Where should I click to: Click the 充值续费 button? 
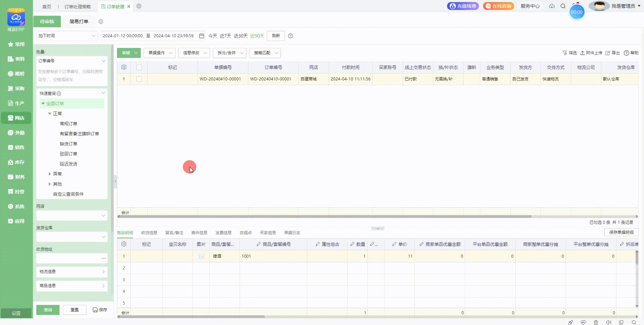tap(463, 6)
